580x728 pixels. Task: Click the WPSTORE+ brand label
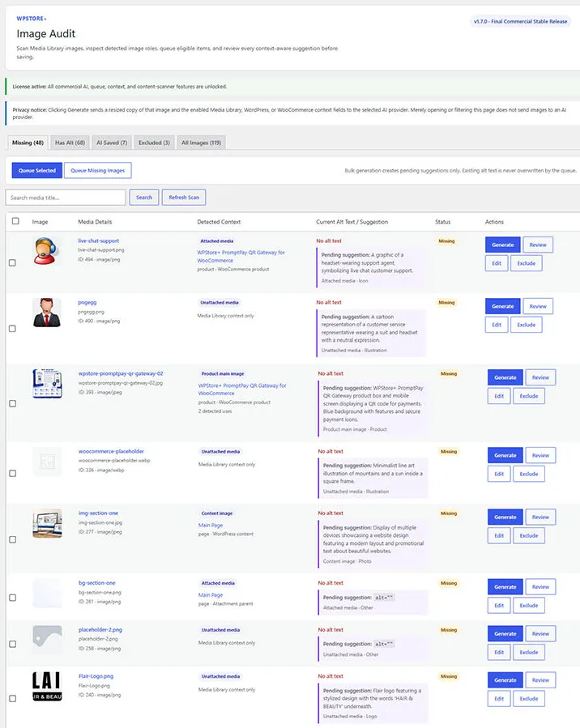point(31,19)
